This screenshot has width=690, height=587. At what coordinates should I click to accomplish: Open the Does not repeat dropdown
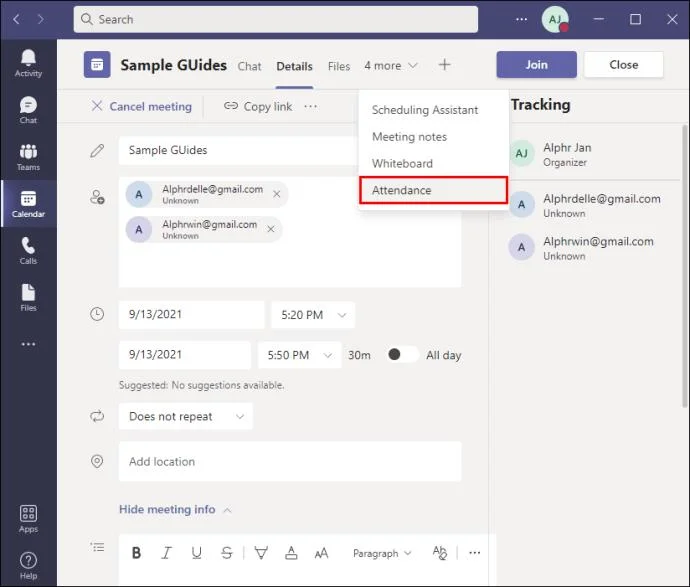(185, 416)
